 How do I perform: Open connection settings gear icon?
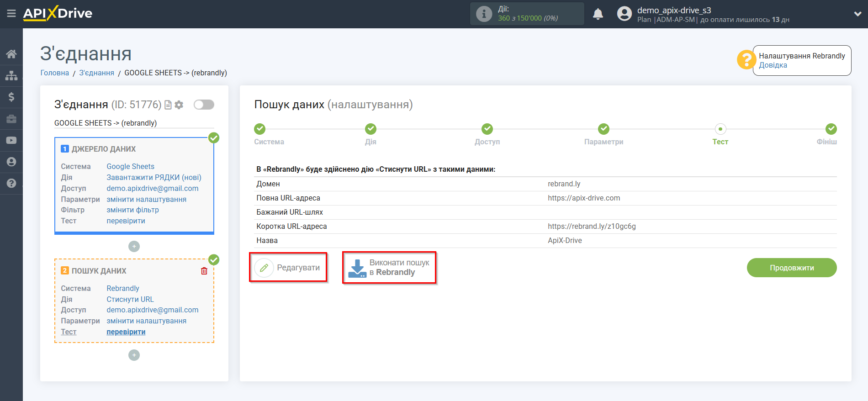coord(179,105)
